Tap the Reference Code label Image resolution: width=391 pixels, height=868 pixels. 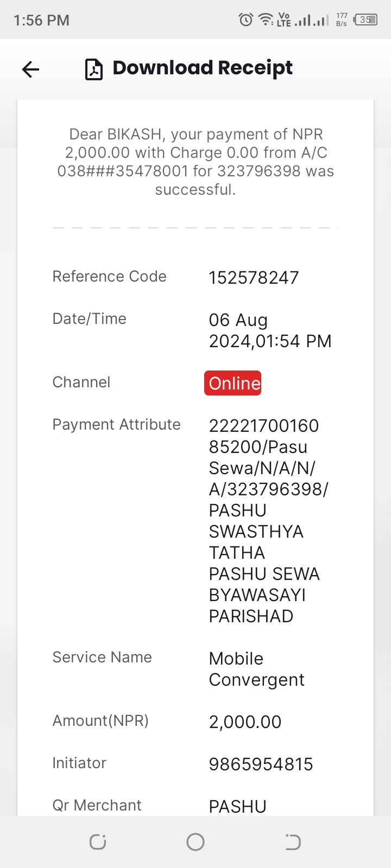109,276
